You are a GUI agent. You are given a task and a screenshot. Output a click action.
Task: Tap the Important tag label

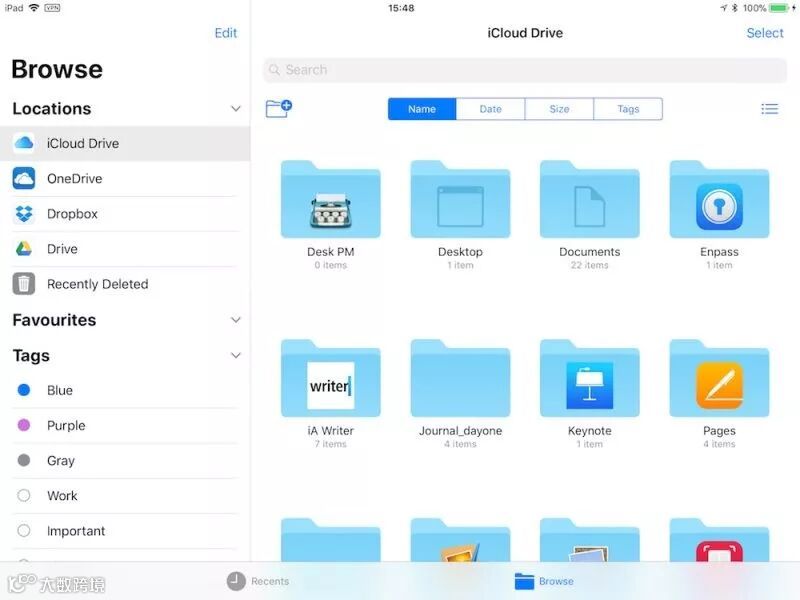point(76,531)
